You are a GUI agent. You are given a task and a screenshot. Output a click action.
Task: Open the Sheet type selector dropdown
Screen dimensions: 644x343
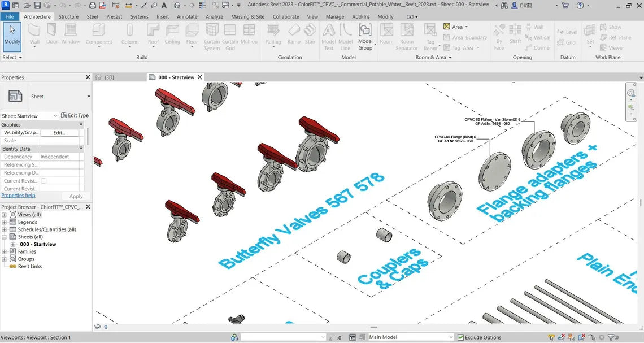88,97
